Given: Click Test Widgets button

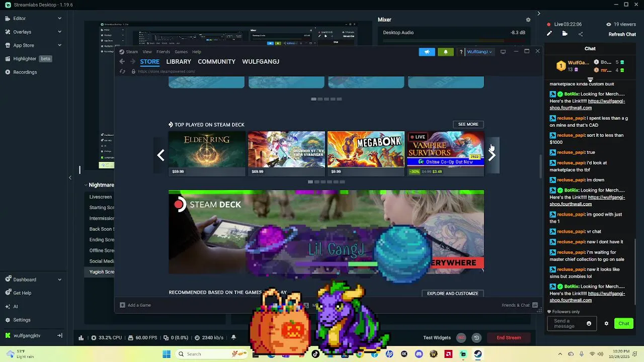Looking at the screenshot, I should tap(437, 337).
